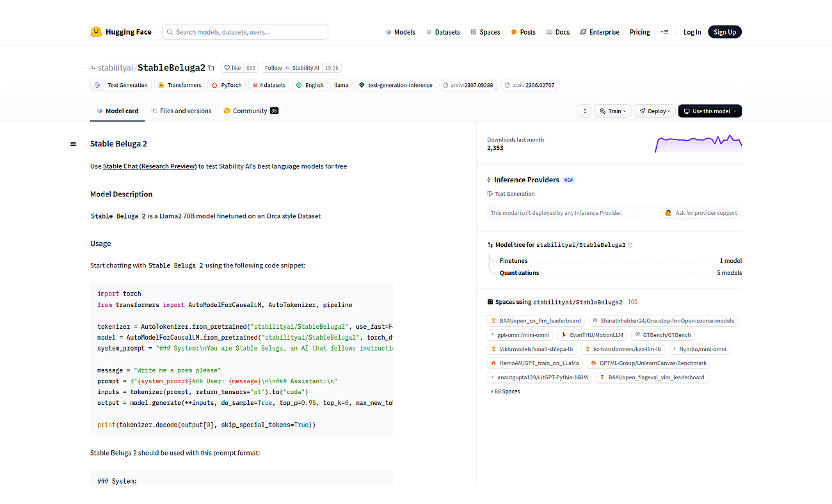This screenshot has height=504, width=832.
Task: Switch to the Files and versions tab
Action: coord(181,111)
